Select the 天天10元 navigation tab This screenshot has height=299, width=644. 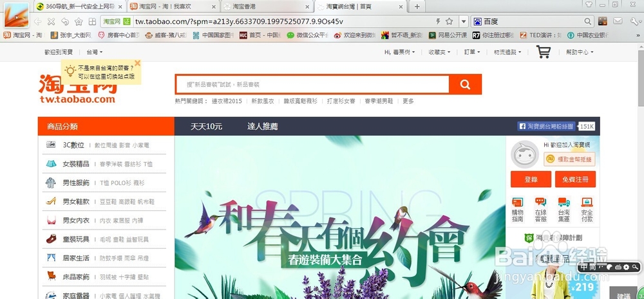206,126
